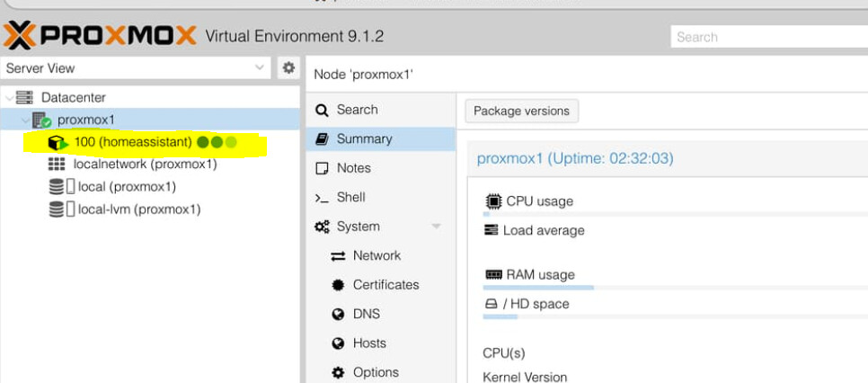Collapse the Datacenter tree node

pos(9,97)
